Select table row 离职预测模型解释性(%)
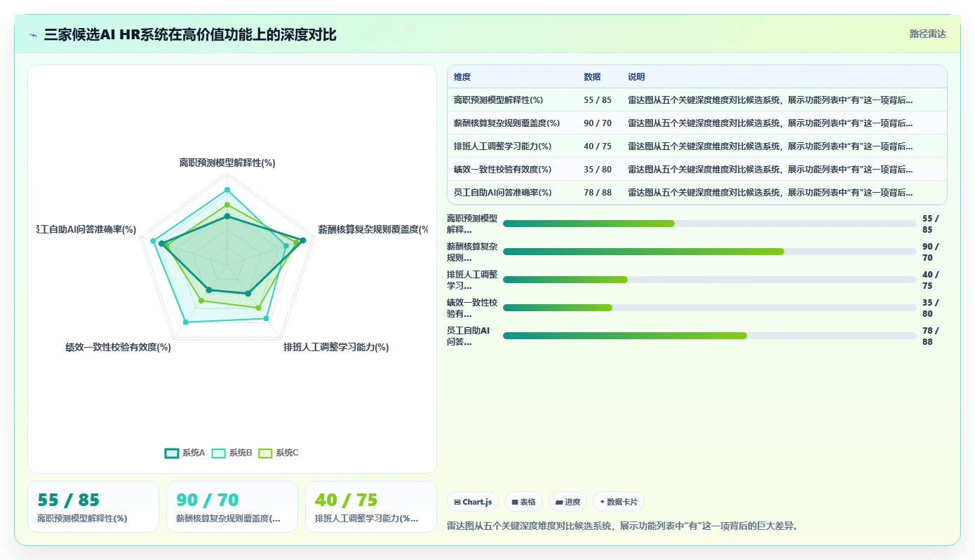The width and height of the screenshot is (975, 560). tap(697, 100)
